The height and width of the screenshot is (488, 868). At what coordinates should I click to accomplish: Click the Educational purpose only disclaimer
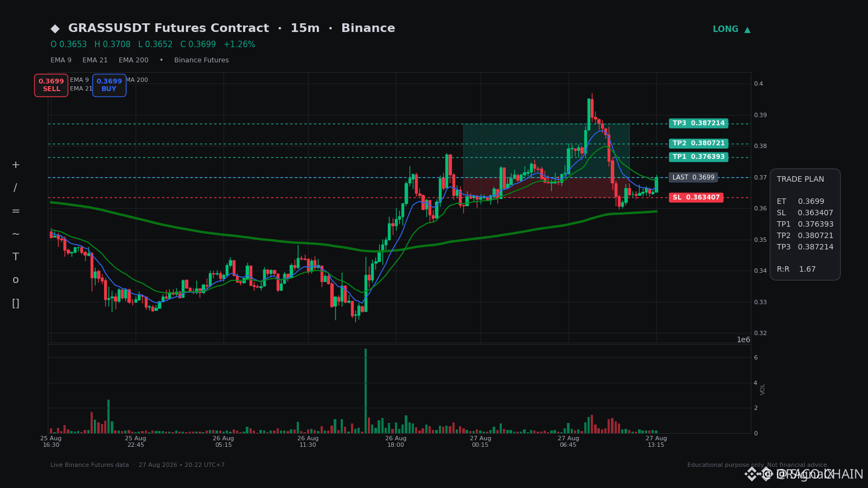[758, 465]
